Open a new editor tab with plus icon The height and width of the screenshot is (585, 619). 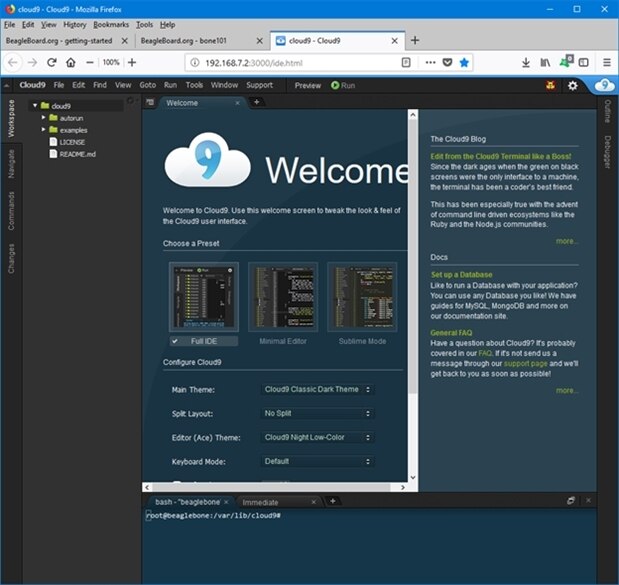pos(256,103)
